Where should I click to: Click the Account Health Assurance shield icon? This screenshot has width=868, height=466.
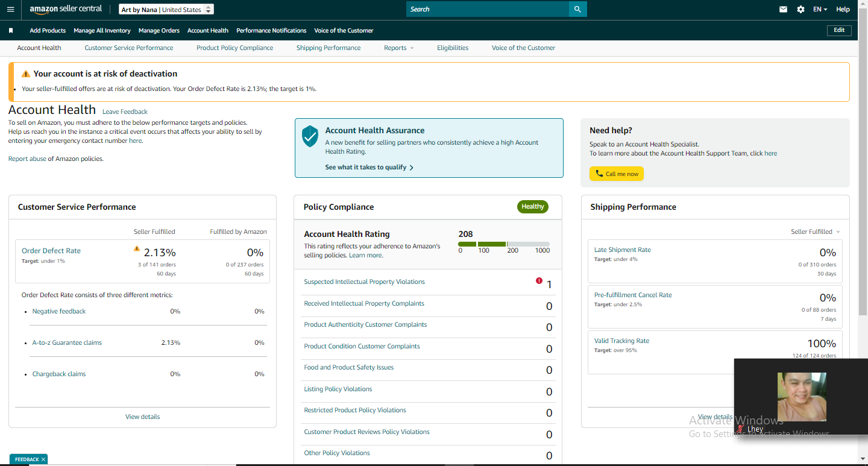click(x=310, y=136)
